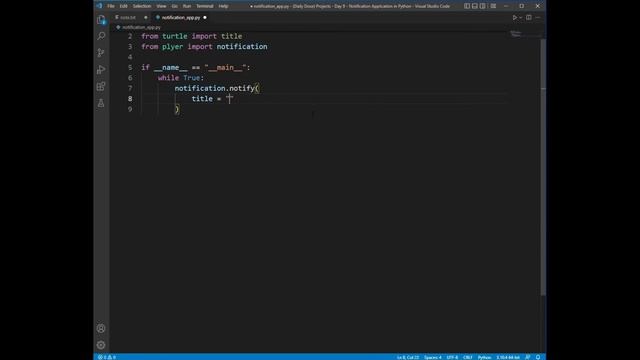Click closing parenthesis on line 9
Image resolution: width=640 pixels, height=360 pixels.
(177, 109)
